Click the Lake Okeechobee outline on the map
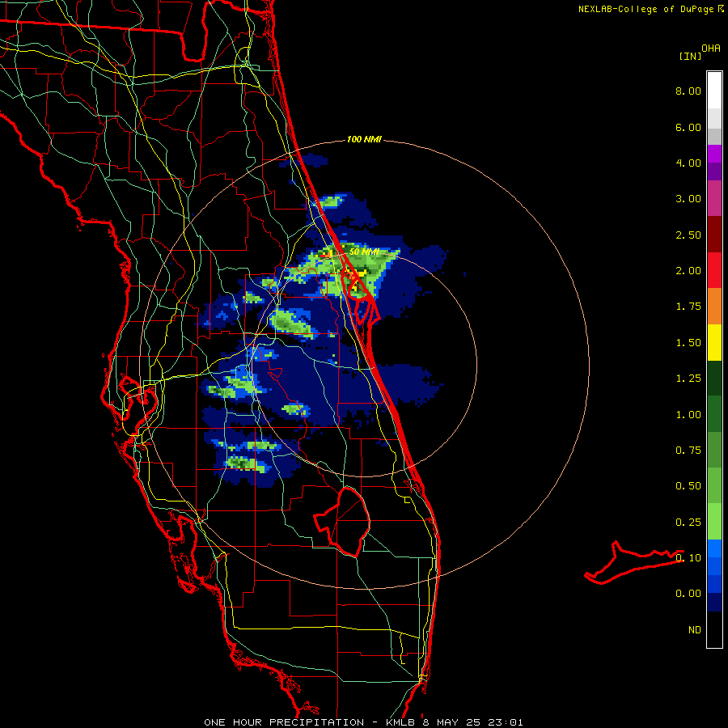The image size is (728, 728). 343,523
